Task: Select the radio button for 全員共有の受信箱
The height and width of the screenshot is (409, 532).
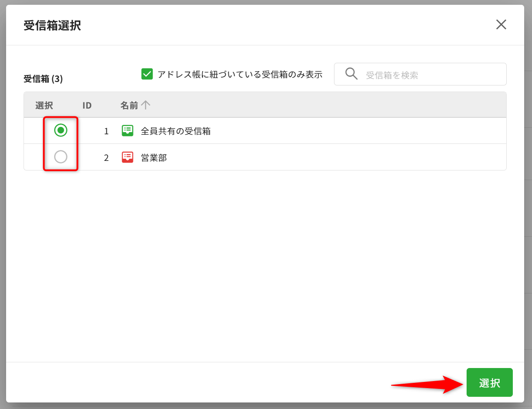Action: (61, 130)
